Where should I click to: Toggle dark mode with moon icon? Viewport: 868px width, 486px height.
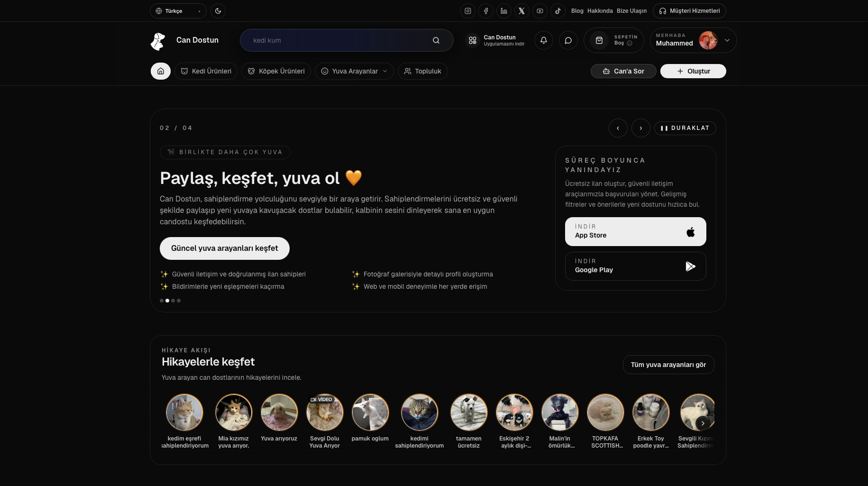point(218,11)
